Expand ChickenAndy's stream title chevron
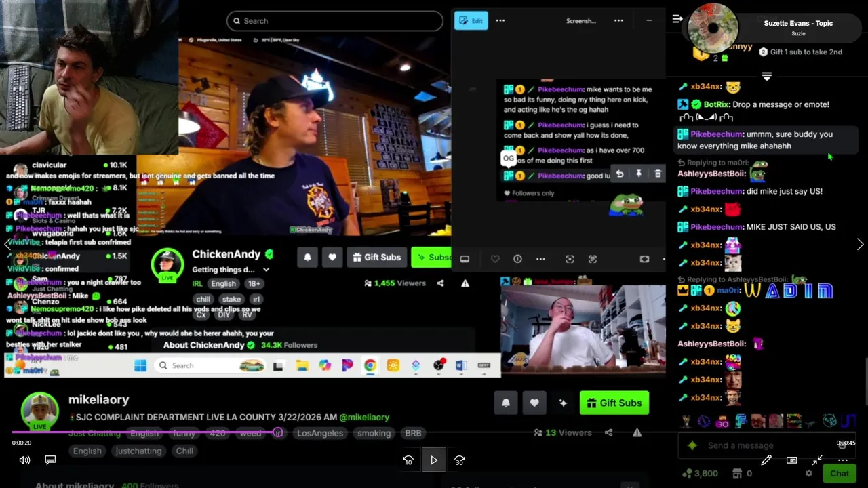The width and height of the screenshot is (868, 488). point(266,270)
